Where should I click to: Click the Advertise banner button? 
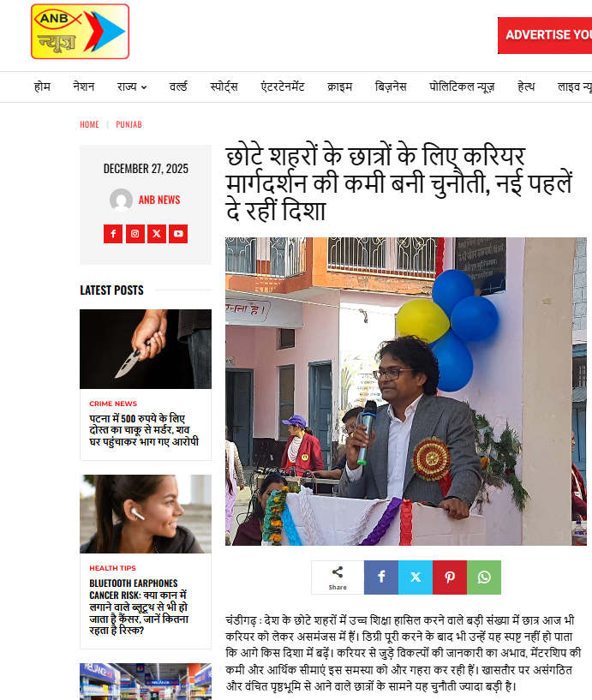pos(545,35)
